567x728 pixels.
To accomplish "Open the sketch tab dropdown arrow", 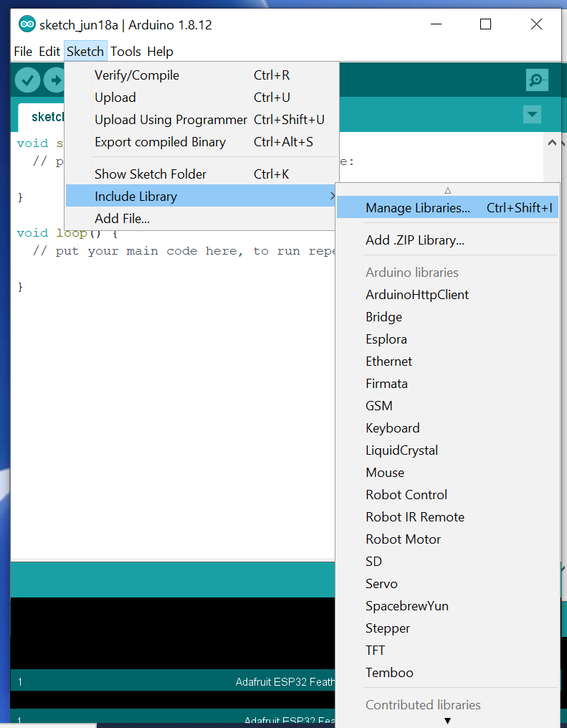I will (x=532, y=114).
